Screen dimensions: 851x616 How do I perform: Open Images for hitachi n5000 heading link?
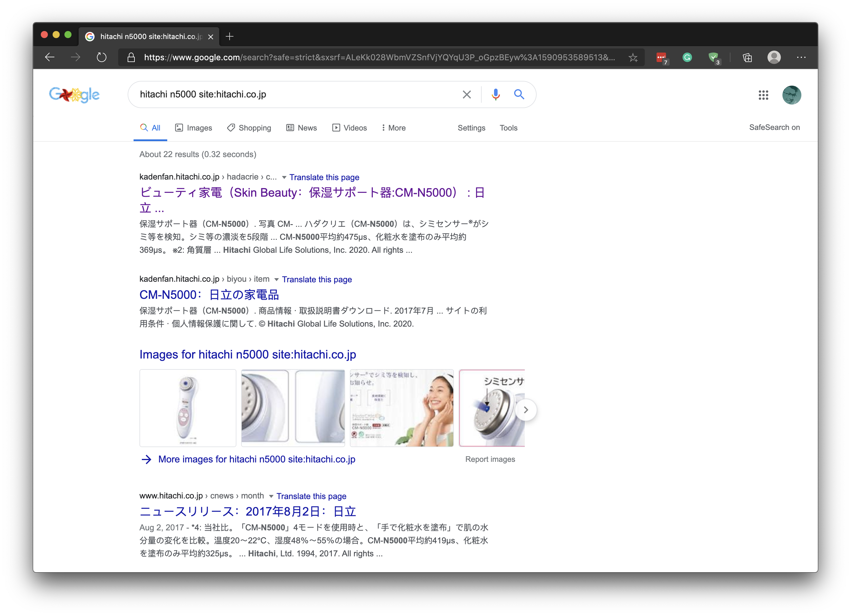(248, 355)
